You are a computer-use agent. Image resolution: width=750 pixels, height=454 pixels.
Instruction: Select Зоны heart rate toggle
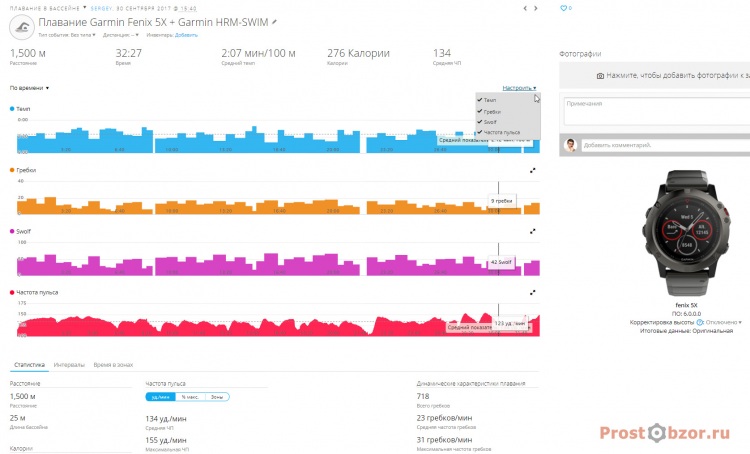click(x=217, y=397)
